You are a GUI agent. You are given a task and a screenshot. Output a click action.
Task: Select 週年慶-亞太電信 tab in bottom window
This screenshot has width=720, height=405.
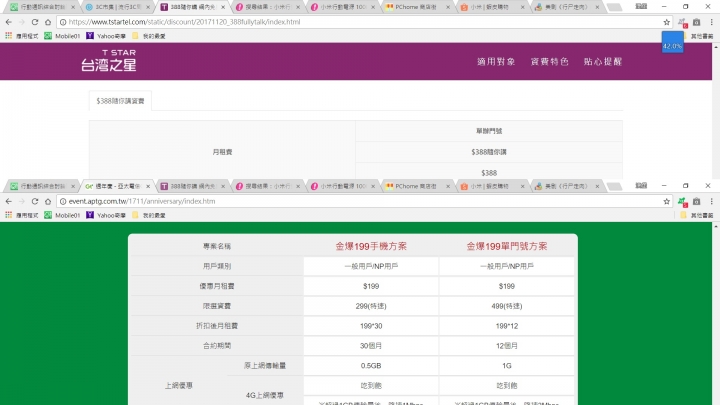(117, 186)
